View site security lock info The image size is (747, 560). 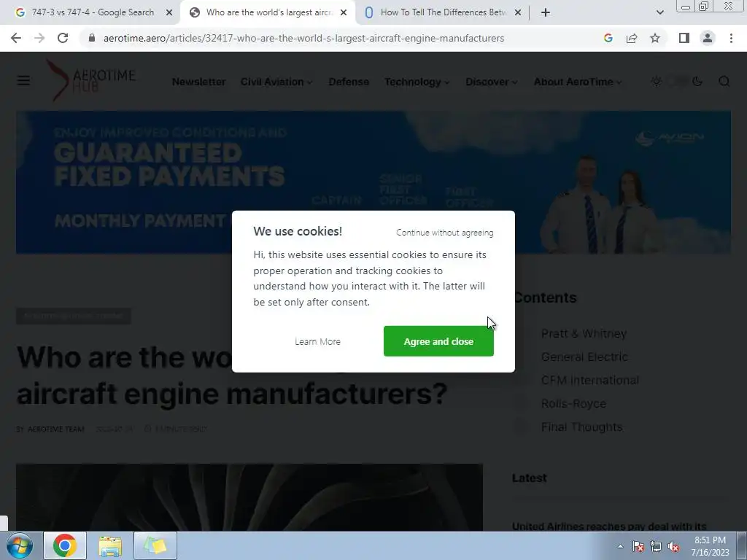click(x=92, y=38)
